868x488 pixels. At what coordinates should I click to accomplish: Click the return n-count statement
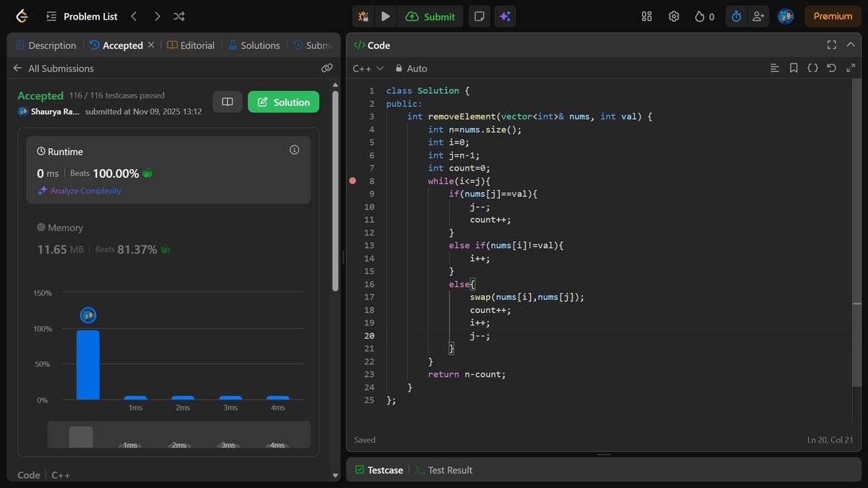467,374
